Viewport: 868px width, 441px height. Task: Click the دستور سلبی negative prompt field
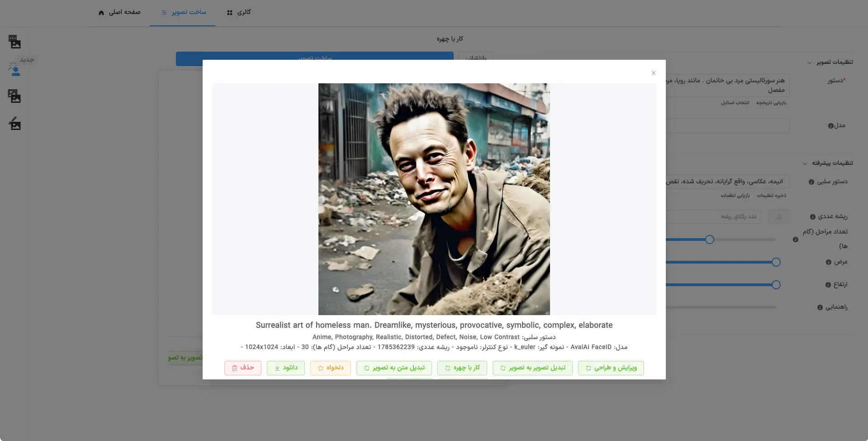coord(727,182)
